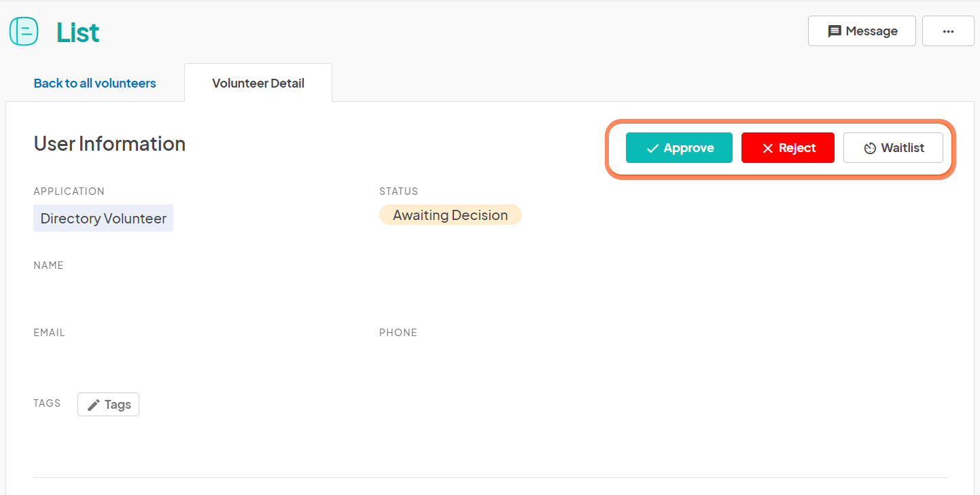Click the X icon inside Reject button
980x495 pixels.
(769, 147)
